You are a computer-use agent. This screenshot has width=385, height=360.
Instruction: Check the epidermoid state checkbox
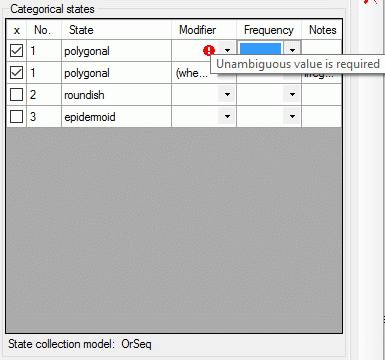tap(16, 117)
